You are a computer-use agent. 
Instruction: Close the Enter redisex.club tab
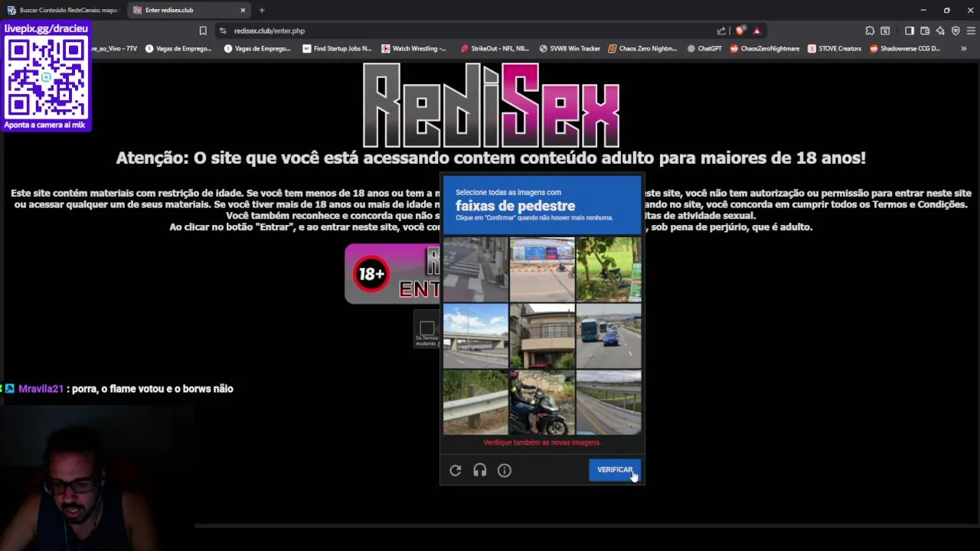(243, 10)
